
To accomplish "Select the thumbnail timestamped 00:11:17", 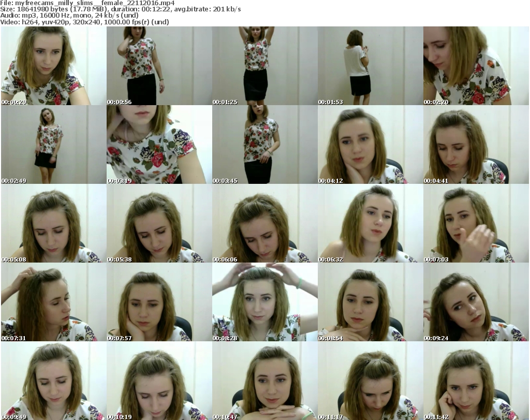I will click(x=370, y=381).
